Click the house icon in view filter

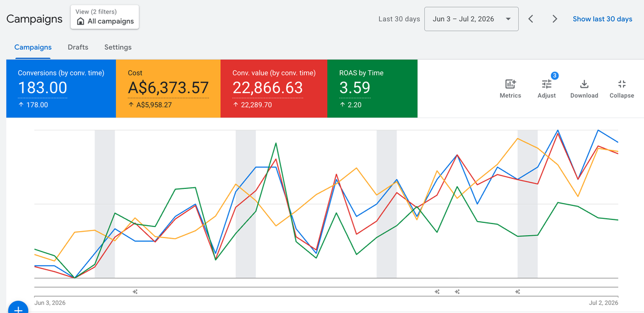coord(81,21)
